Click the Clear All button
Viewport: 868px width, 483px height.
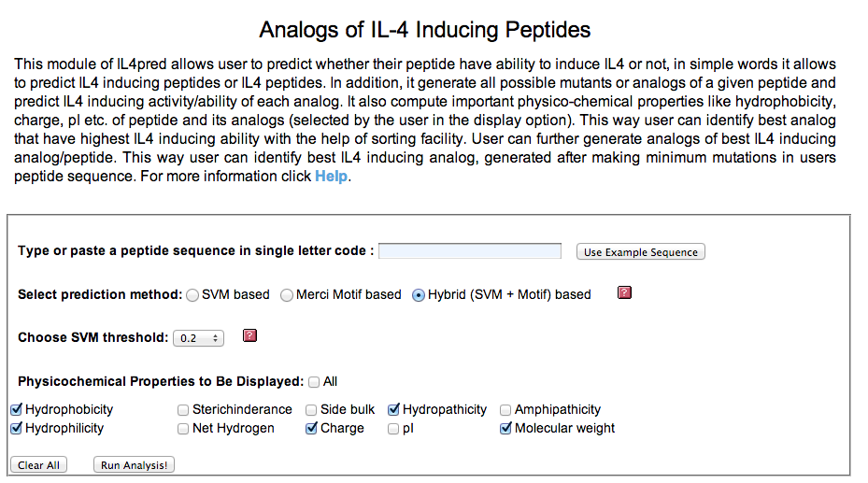(38, 465)
